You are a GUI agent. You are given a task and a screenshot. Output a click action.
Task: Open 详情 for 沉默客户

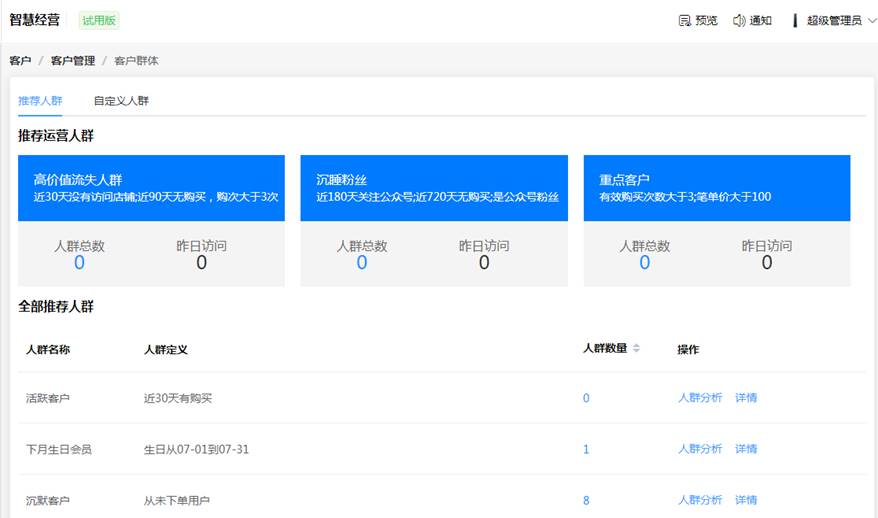click(746, 500)
